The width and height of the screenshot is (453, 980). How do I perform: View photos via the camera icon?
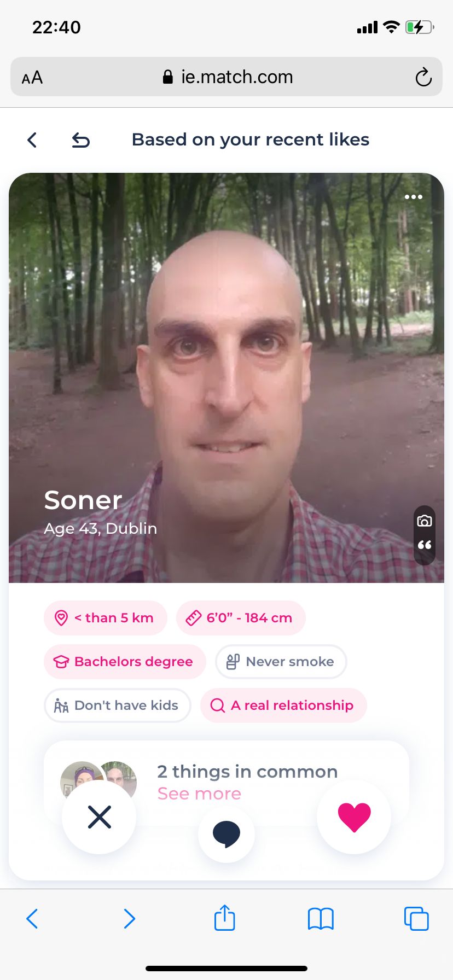click(425, 521)
